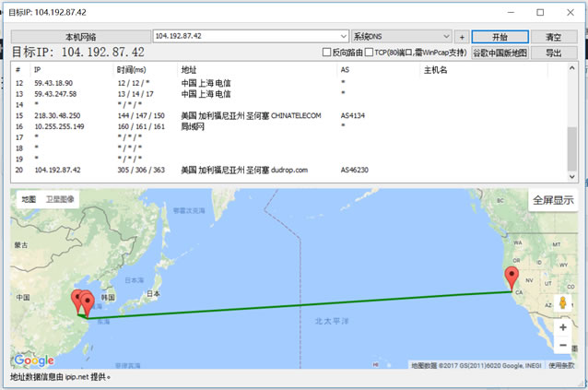Zoom out the map with minus icon

pos(563,345)
